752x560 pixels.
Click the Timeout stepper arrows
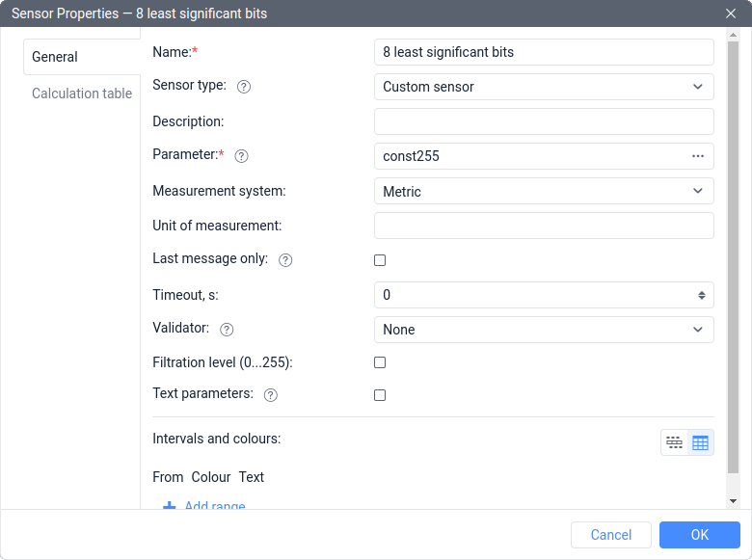(702, 295)
